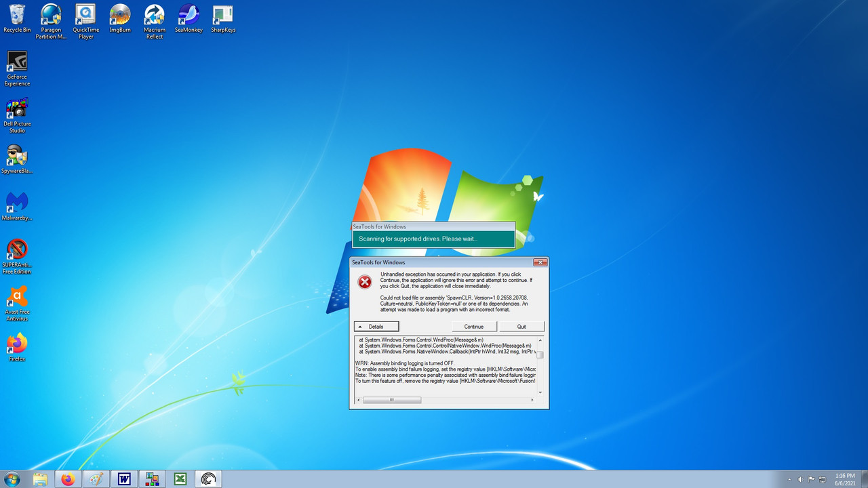868x488 pixels.
Task: Click the details vertical scrollbar thumb
Action: (540, 354)
